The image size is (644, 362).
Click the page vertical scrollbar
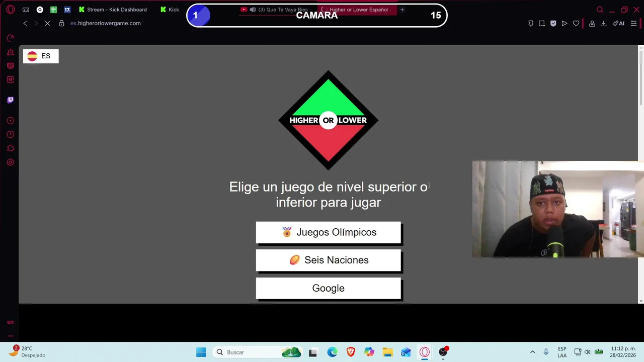click(640, 79)
